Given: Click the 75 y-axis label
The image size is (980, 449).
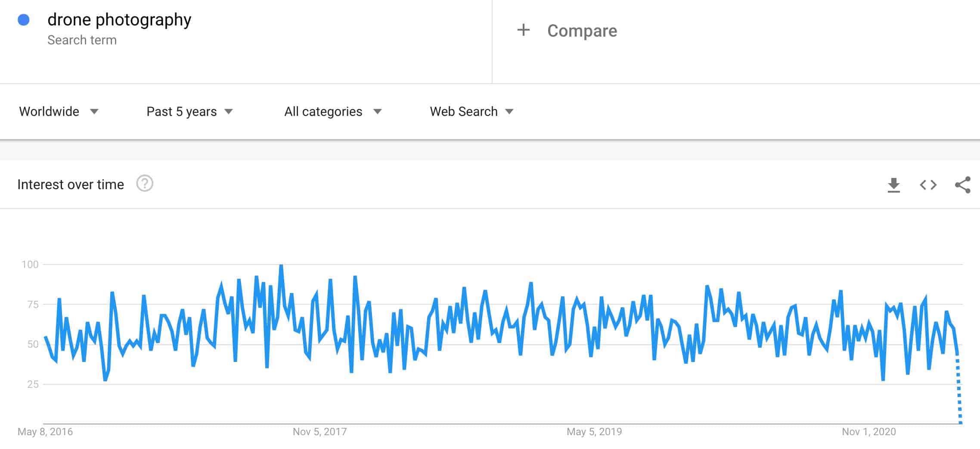Looking at the screenshot, I should [33, 305].
